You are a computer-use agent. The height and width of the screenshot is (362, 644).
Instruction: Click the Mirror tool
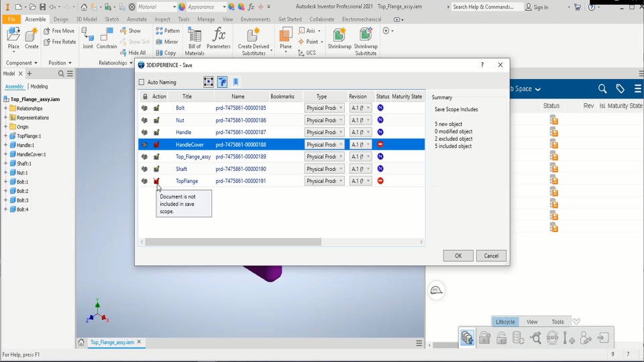click(x=167, y=42)
